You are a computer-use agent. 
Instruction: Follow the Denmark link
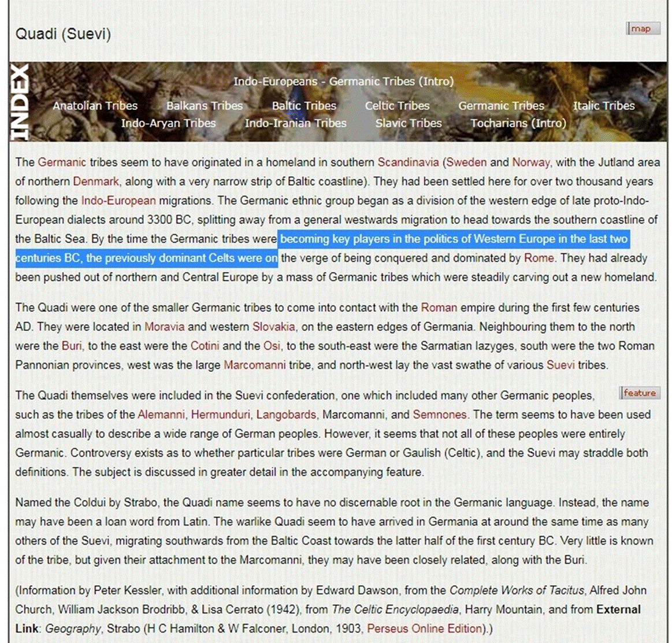pos(95,182)
